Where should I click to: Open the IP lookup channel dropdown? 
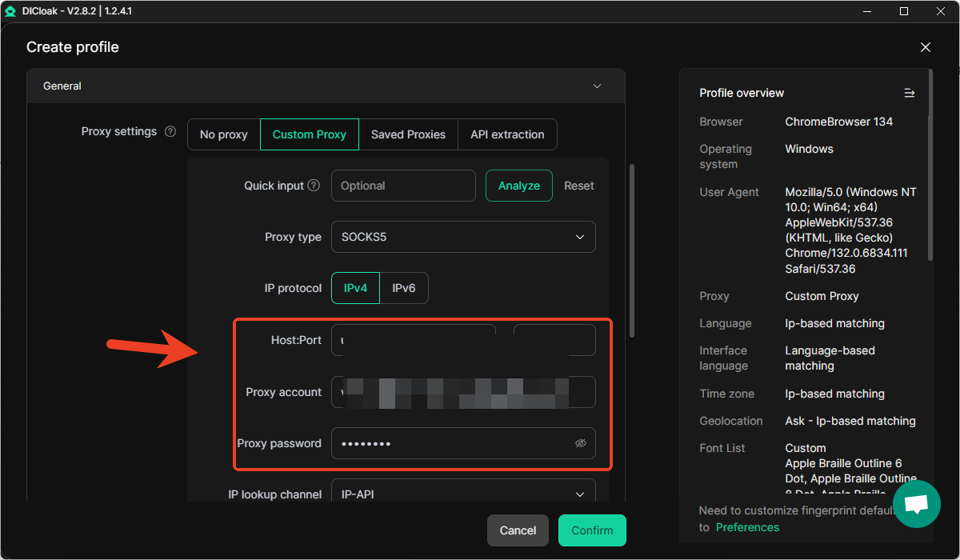(x=463, y=494)
